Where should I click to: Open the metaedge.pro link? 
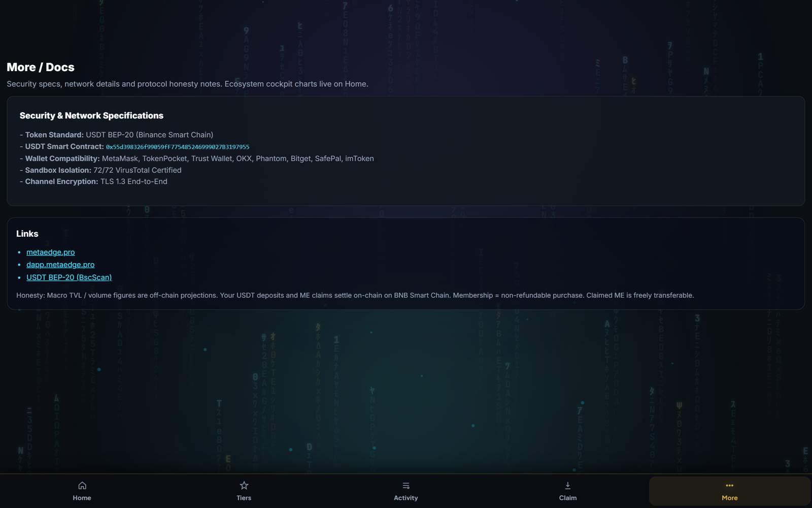(x=51, y=252)
